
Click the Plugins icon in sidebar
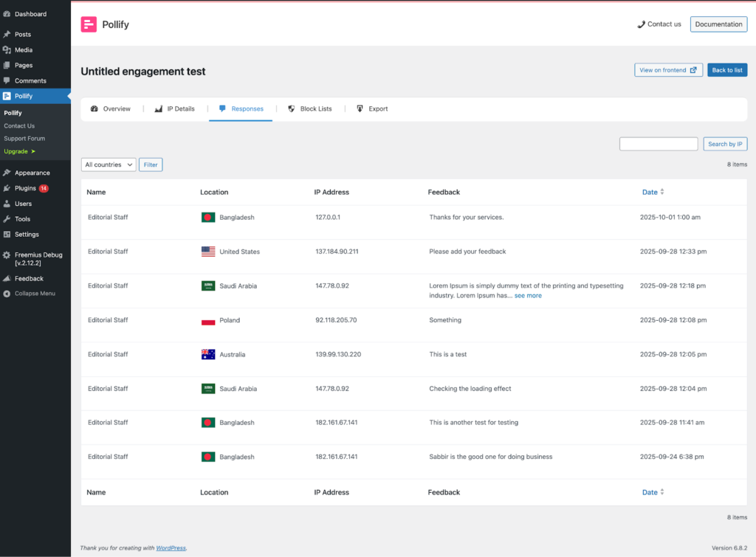7,188
